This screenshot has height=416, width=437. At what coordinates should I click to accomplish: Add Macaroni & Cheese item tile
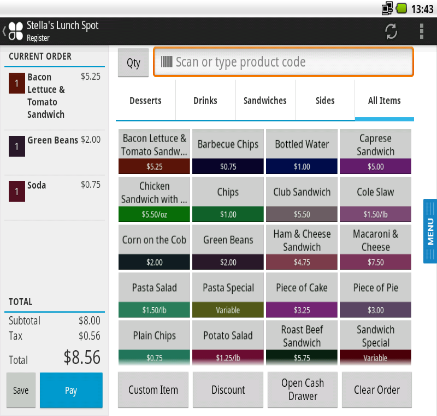(x=375, y=247)
